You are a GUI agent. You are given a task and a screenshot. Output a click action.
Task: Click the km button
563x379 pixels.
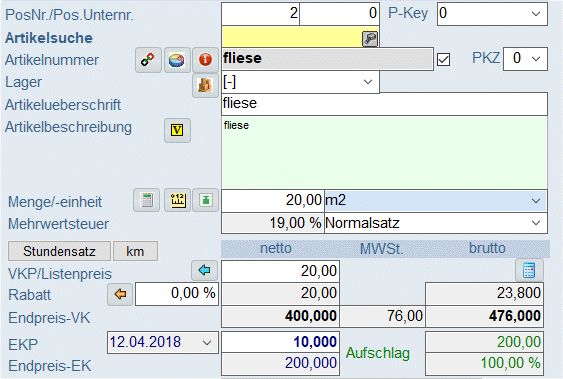pyautogui.click(x=135, y=251)
